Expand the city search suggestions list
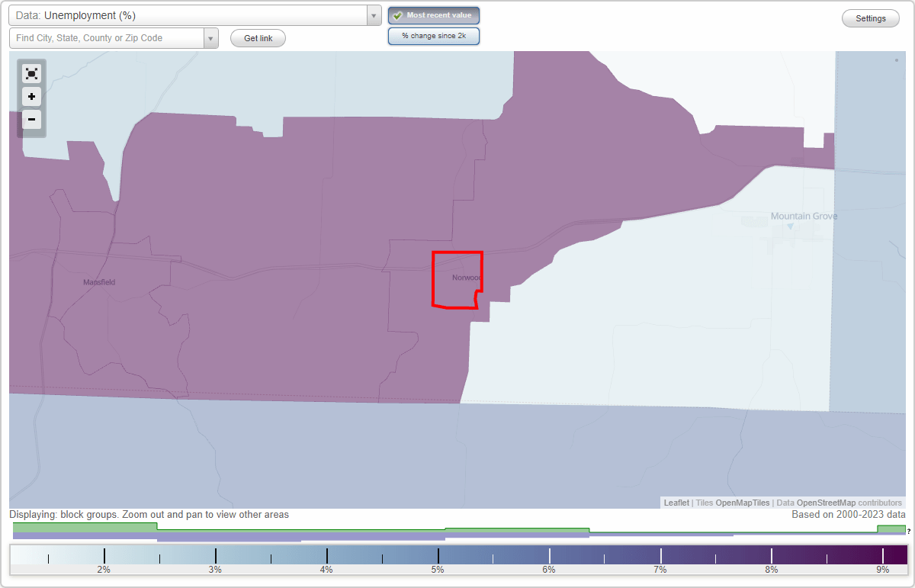The image size is (915, 588). 211,37
